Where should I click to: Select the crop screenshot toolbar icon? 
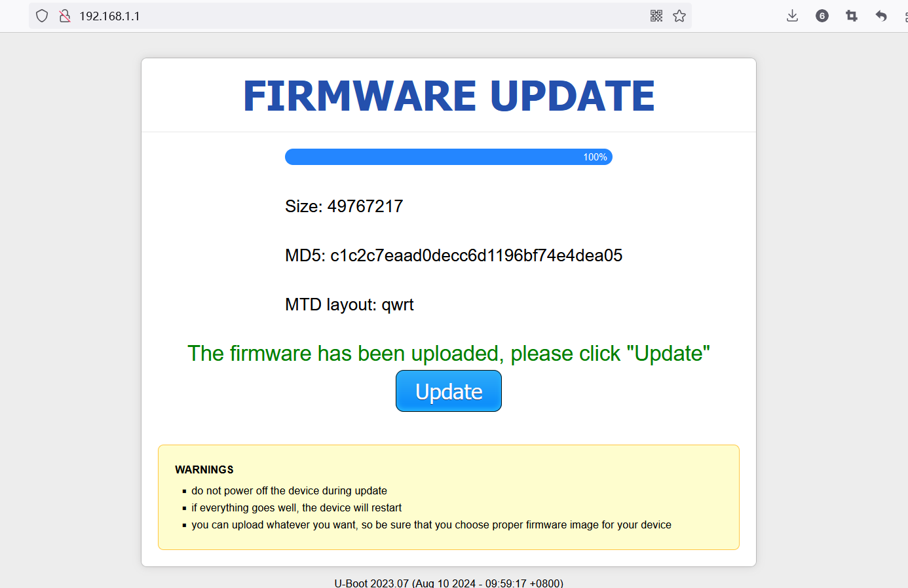(852, 16)
